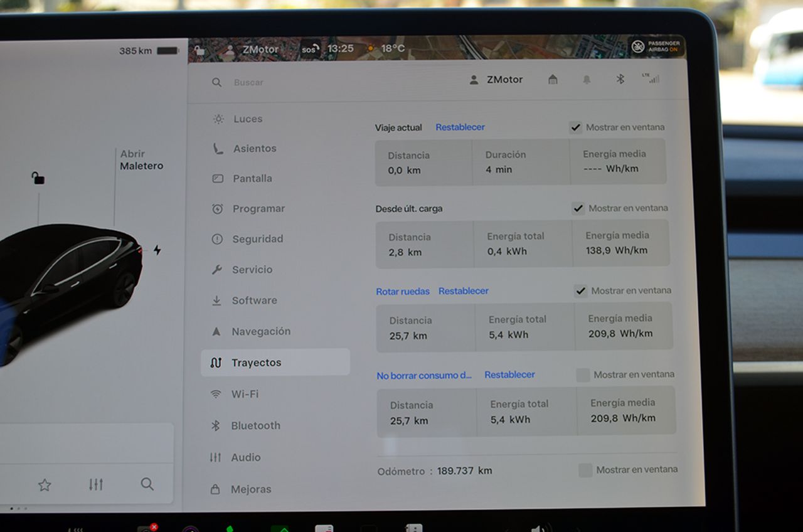Tap the LTE signal strength icon
This screenshot has height=532, width=803.
point(651,78)
